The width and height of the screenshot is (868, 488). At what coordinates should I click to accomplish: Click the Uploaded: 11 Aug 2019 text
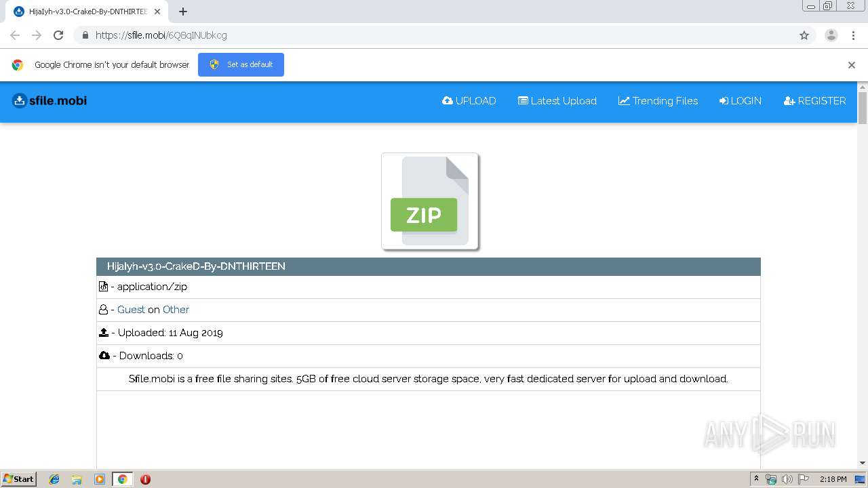coord(170,333)
